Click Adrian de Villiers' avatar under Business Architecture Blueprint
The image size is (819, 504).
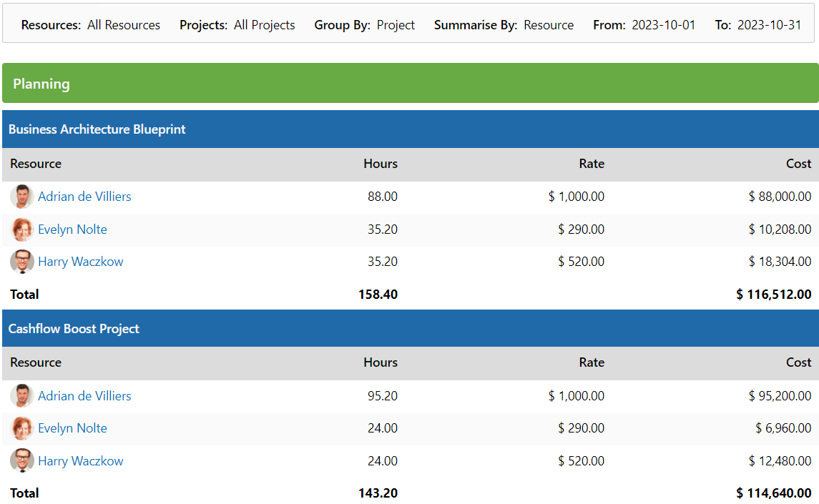21,197
